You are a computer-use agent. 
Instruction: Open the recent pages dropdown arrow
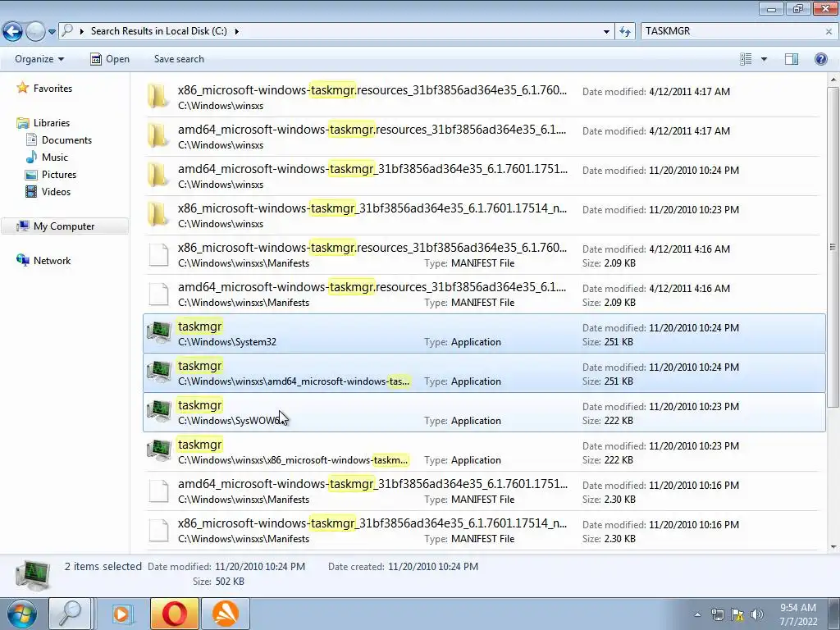52,32
